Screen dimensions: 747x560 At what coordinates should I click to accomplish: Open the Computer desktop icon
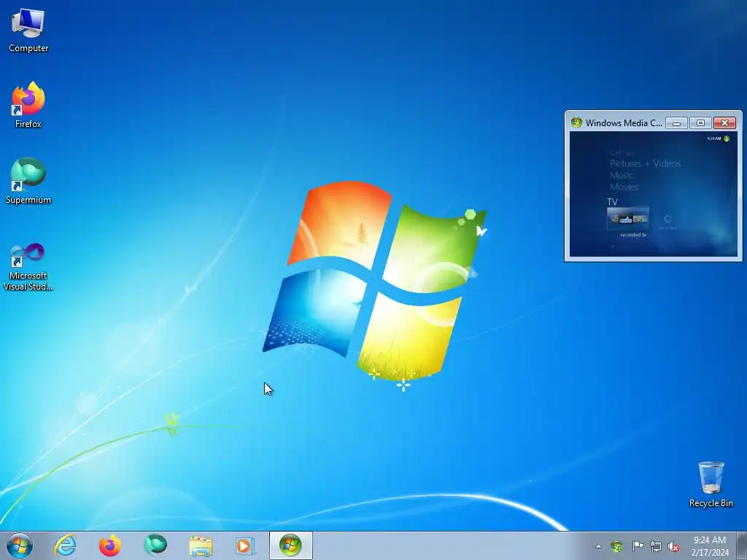coord(28,30)
